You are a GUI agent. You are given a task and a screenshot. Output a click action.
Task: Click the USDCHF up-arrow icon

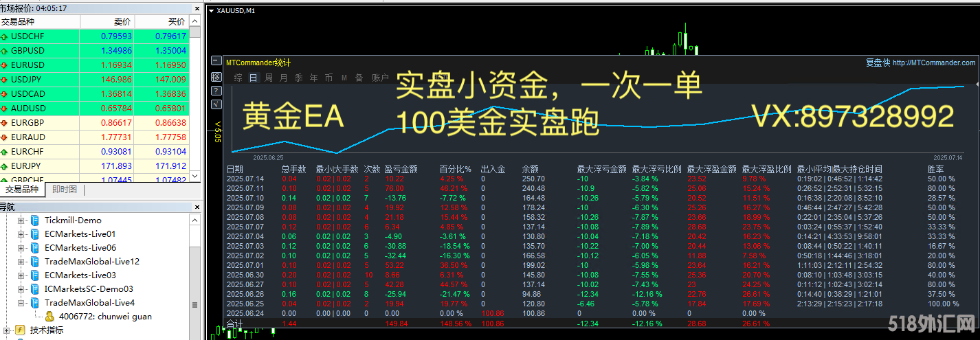(x=4, y=36)
